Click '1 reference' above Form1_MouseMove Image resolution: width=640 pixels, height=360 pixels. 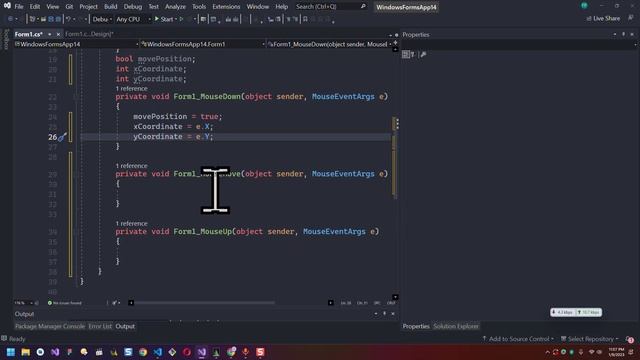(131, 166)
